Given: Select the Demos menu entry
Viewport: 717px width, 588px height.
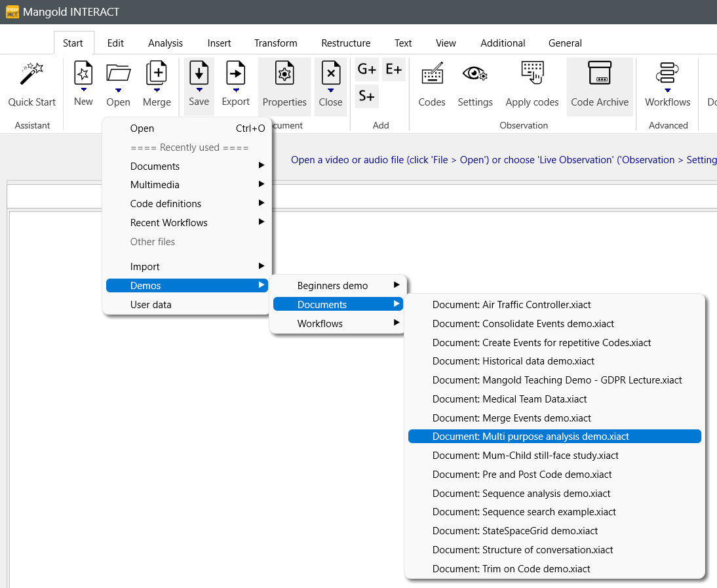Looking at the screenshot, I should click(x=187, y=285).
